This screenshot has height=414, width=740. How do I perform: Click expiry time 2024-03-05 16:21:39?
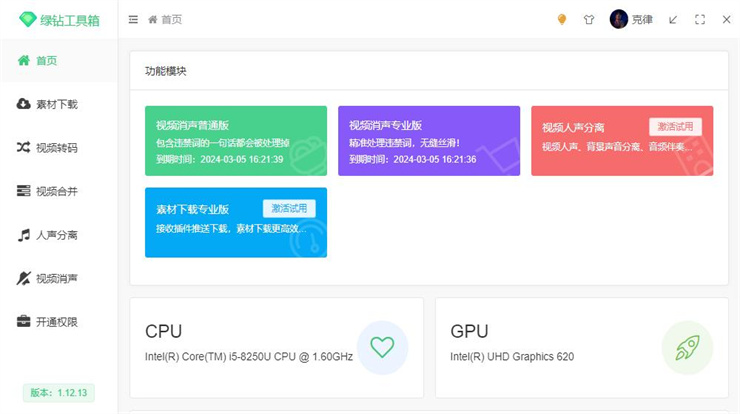pyautogui.click(x=242, y=160)
